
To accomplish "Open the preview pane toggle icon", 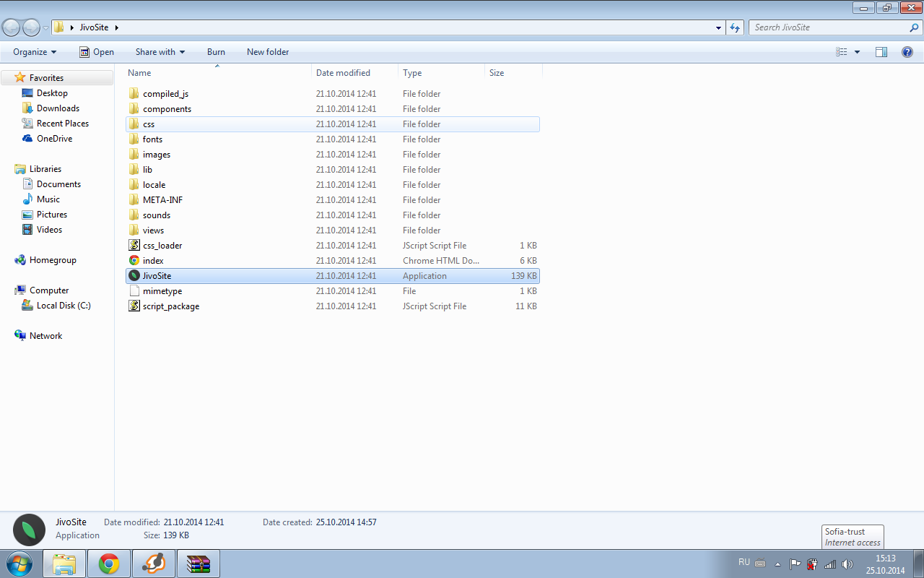I will coord(881,52).
